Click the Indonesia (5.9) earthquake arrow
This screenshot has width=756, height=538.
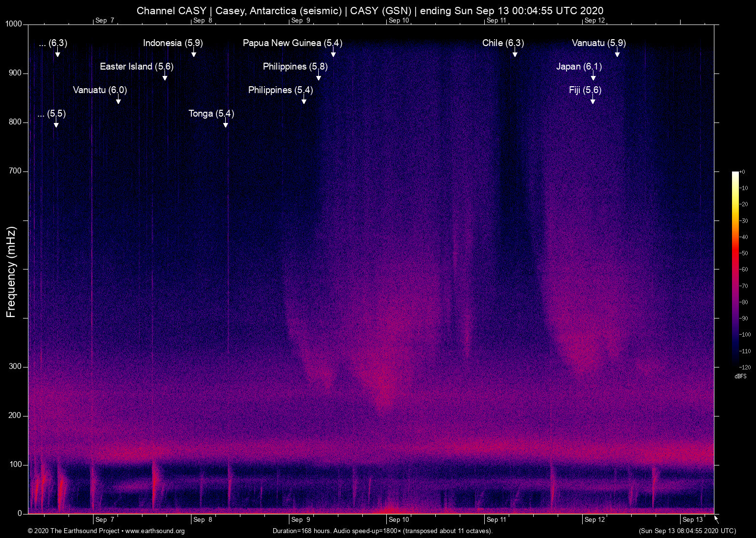point(194,54)
